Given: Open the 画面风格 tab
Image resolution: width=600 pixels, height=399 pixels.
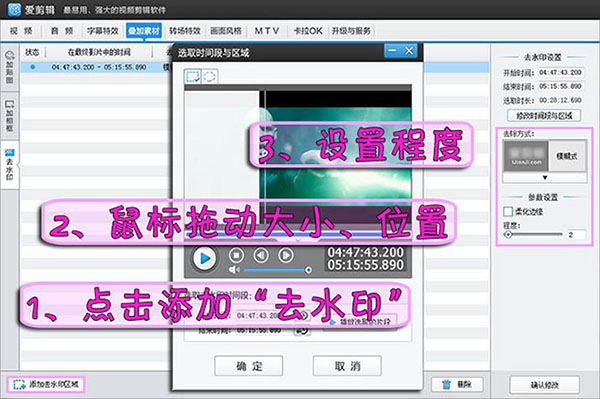Looking at the screenshot, I should click(x=226, y=31).
